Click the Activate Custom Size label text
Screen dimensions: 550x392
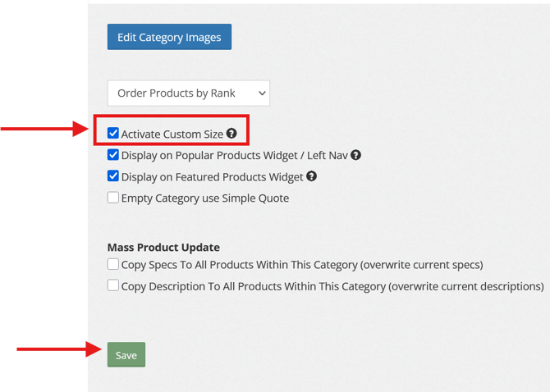click(172, 134)
